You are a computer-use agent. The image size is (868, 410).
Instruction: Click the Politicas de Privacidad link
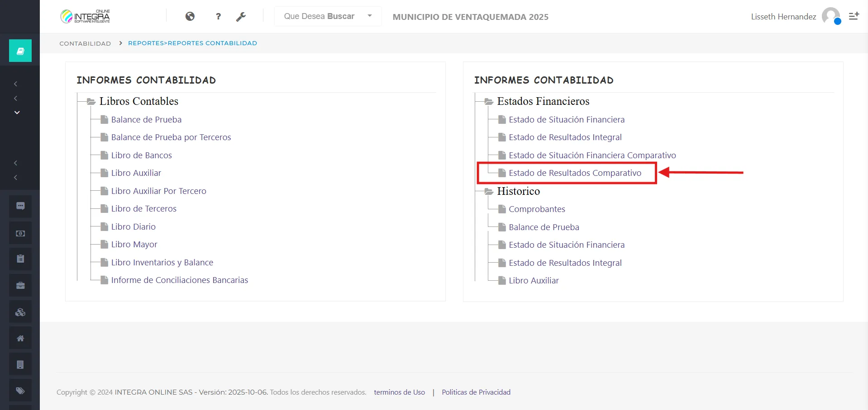coord(475,392)
